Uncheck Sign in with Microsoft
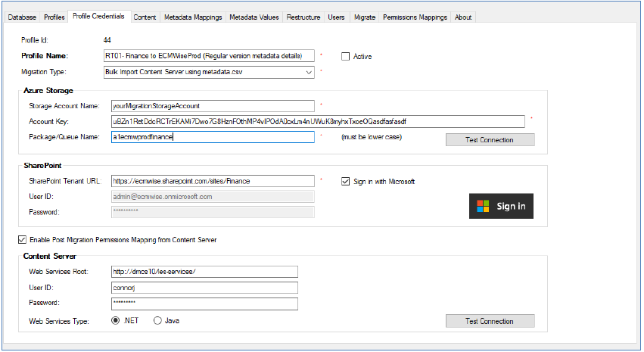 pos(346,182)
